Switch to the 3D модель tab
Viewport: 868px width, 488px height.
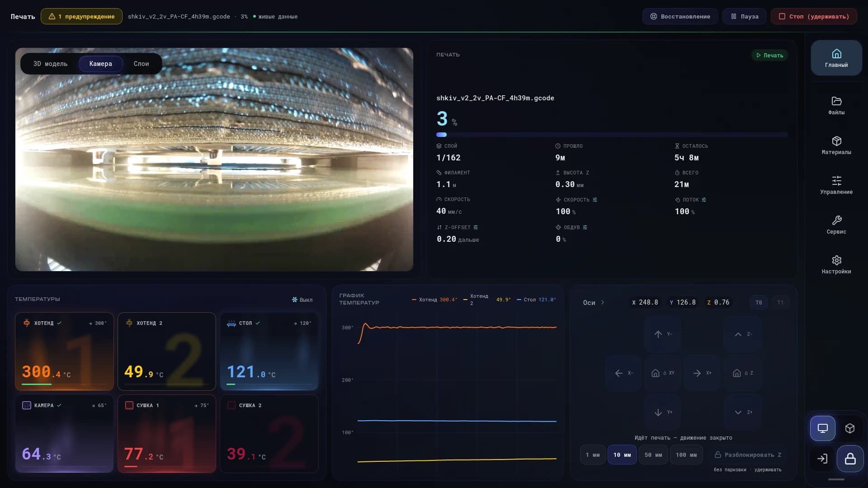click(50, 64)
